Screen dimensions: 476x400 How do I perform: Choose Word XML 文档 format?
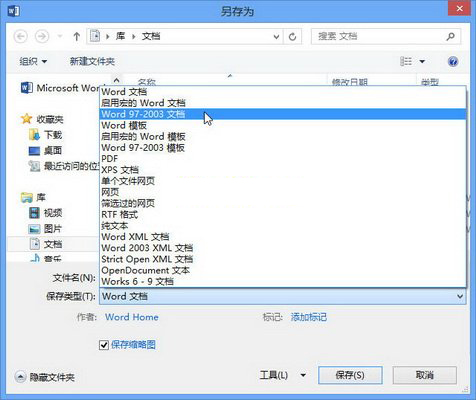click(x=283, y=237)
